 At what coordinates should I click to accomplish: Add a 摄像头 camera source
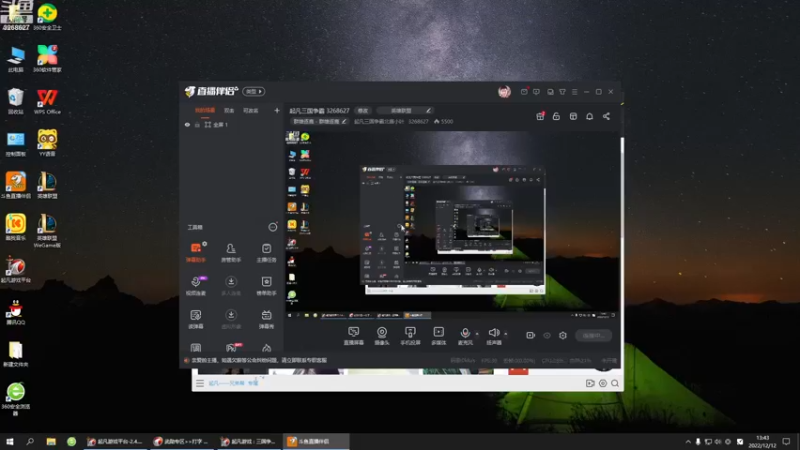click(x=382, y=336)
